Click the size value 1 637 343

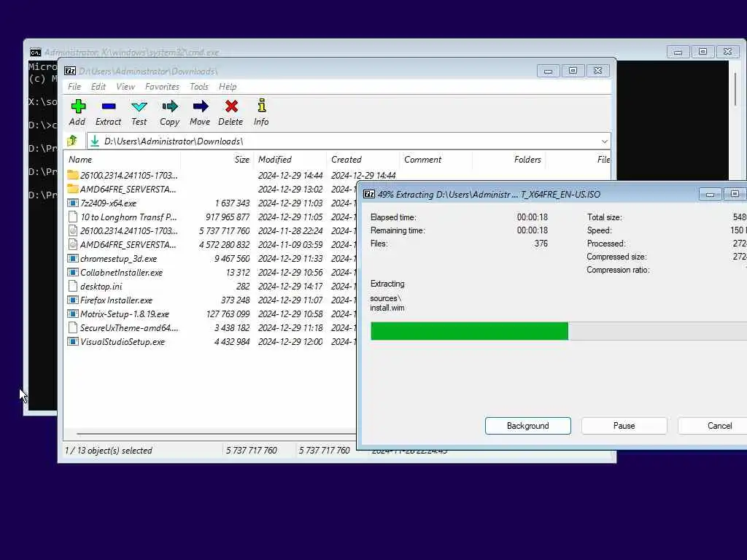(x=232, y=203)
